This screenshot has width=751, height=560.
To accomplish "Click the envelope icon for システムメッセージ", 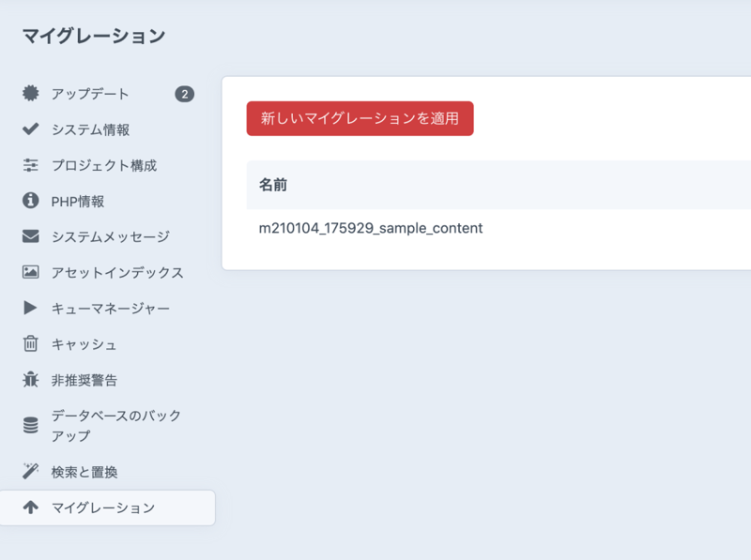I will (x=31, y=236).
